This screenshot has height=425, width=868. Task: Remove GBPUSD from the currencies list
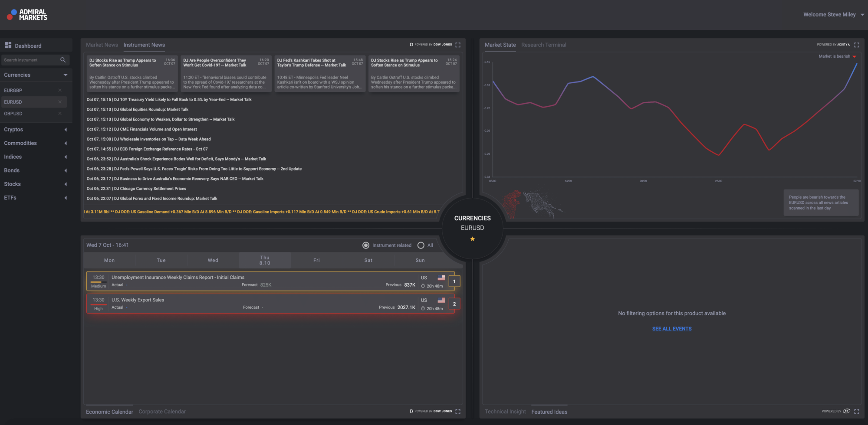[60, 114]
